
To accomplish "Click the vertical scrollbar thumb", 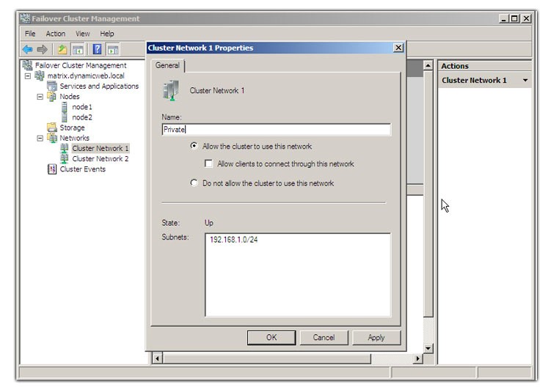I will pos(428,194).
